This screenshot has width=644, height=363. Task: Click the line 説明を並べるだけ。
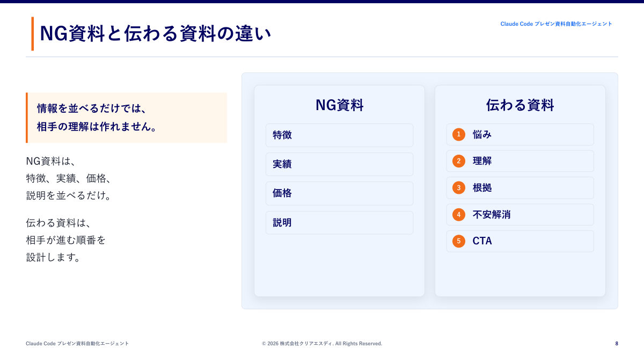coord(69,195)
